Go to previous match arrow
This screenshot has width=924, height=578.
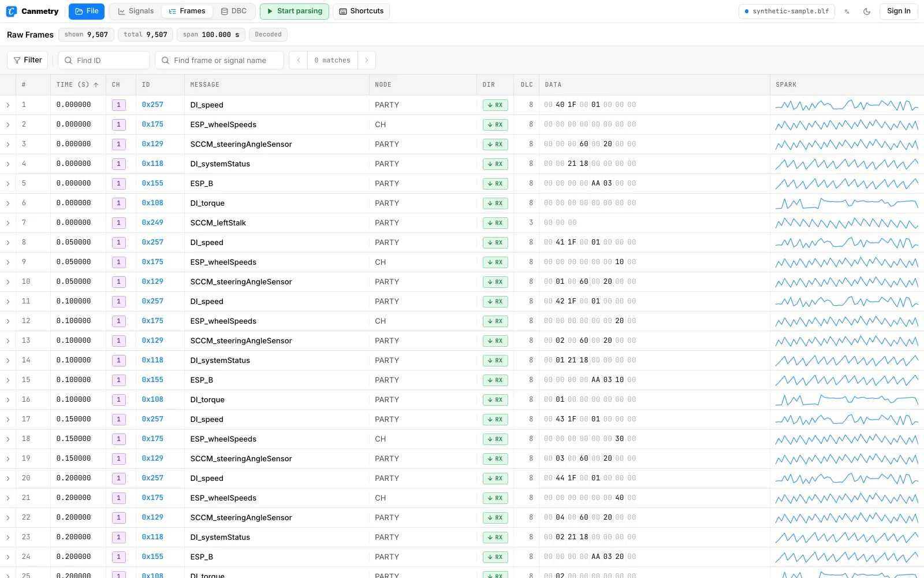pyautogui.click(x=299, y=60)
